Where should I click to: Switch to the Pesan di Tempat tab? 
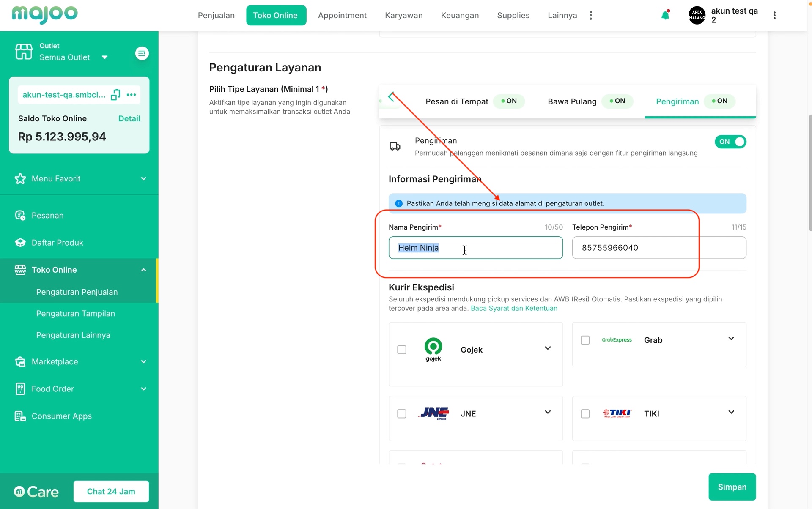[475, 101]
